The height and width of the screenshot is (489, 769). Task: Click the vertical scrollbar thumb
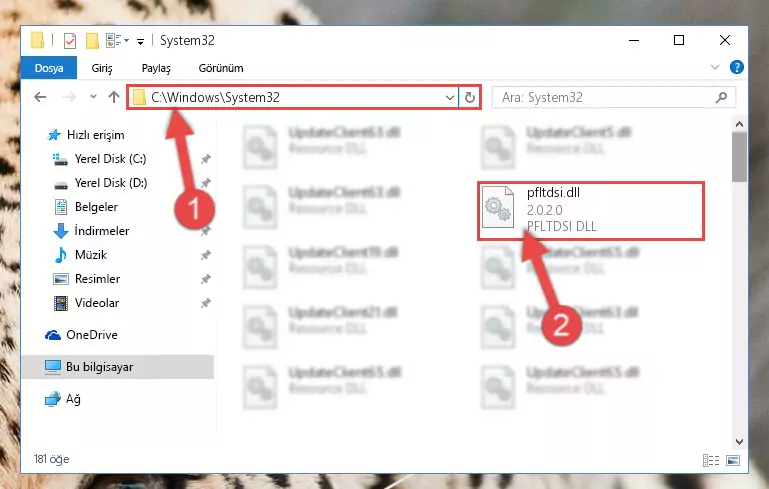739,157
